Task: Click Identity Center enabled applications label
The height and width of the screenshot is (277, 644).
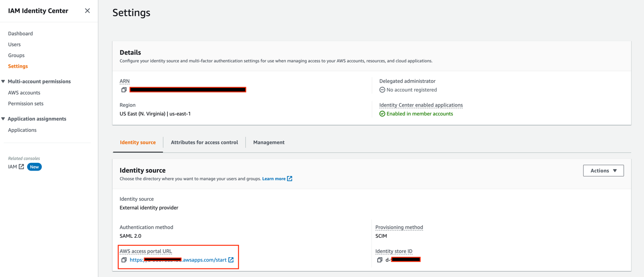Action: (421, 105)
